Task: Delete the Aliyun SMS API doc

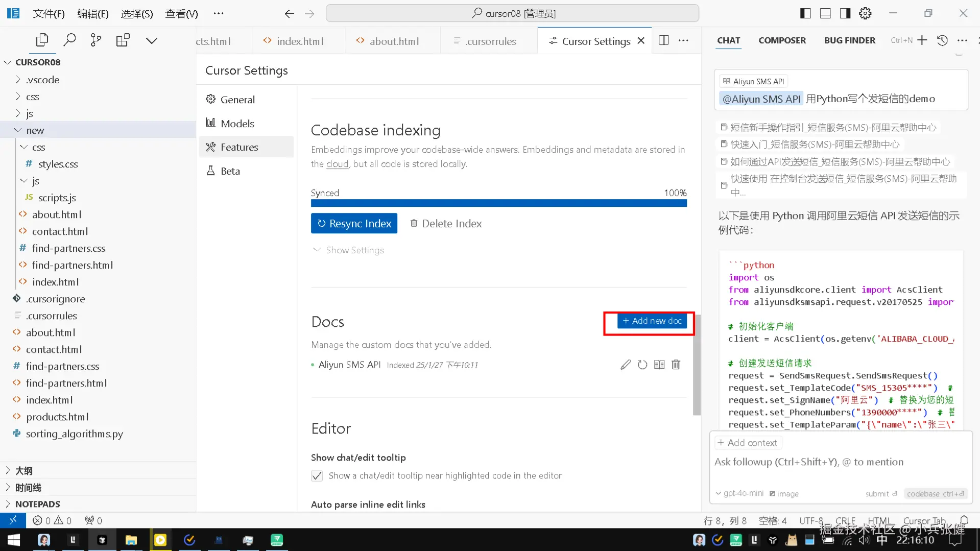Action: [676, 365]
